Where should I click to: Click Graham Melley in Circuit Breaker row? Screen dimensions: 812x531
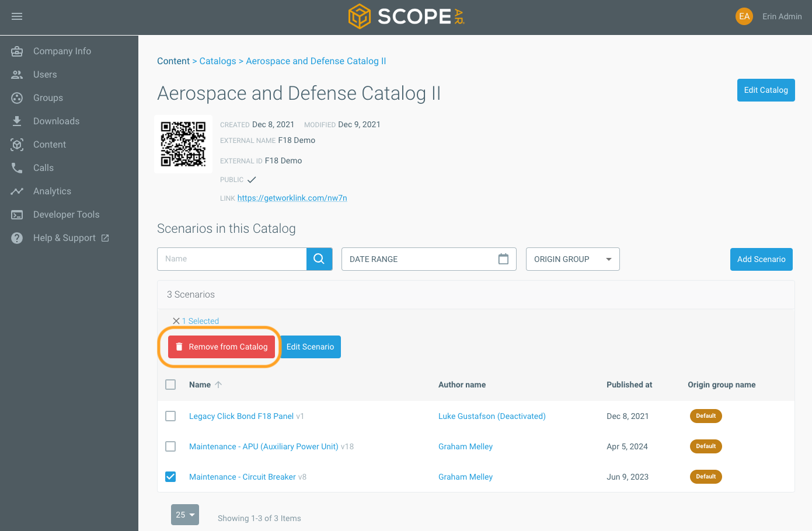click(x=465, y=477)
